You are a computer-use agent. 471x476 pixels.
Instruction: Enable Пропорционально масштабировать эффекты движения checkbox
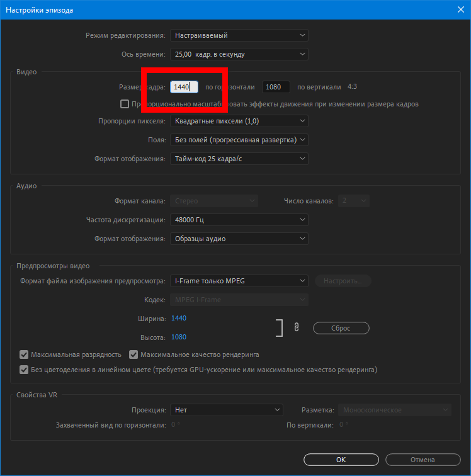124,104
